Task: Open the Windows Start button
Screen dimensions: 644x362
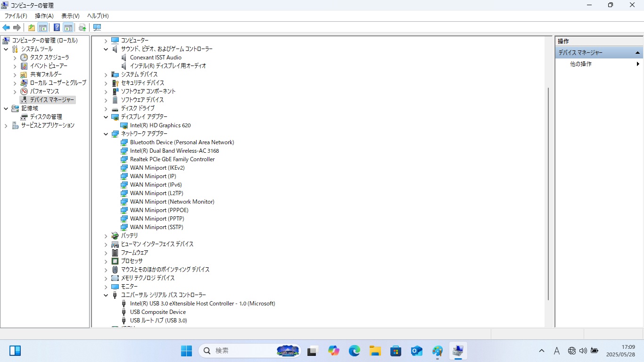Action: [187, 351]
